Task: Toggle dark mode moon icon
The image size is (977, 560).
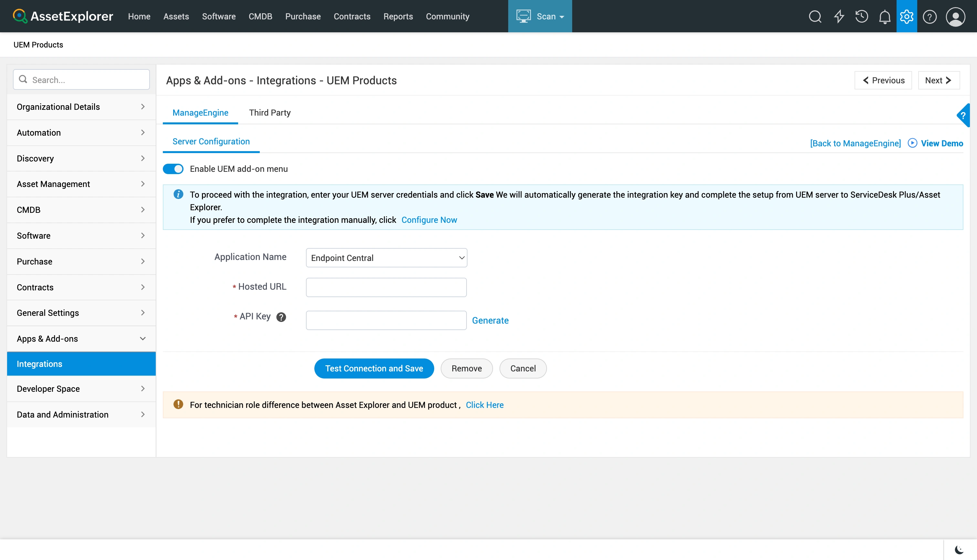Action: click(x=959, y=550)
